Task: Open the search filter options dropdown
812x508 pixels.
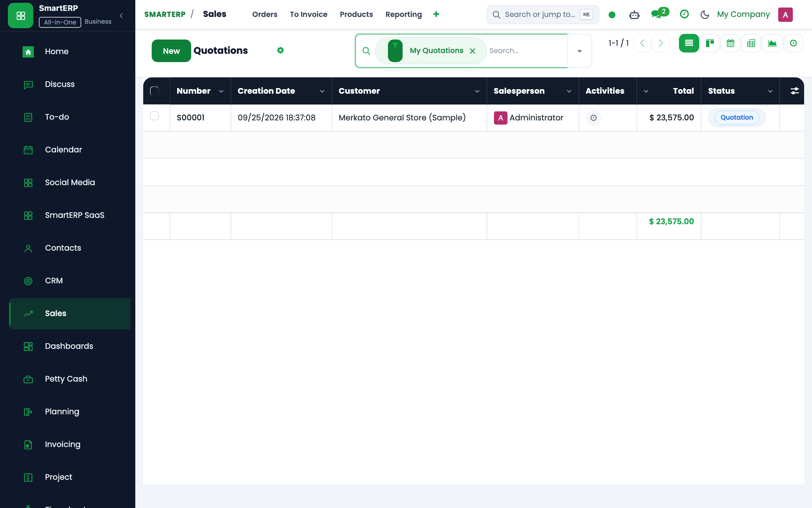Action: pyautogui.click(x=580, y=51)
